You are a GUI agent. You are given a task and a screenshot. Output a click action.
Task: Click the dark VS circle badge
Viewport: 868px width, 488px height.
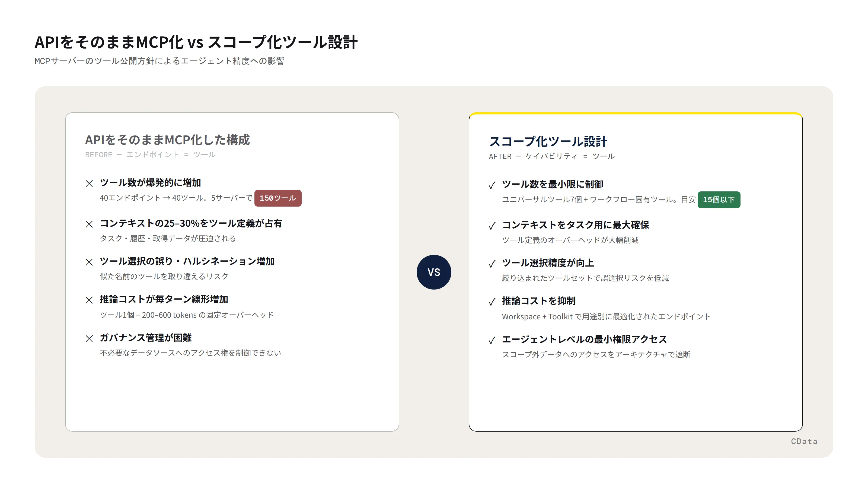coord(434,272)
